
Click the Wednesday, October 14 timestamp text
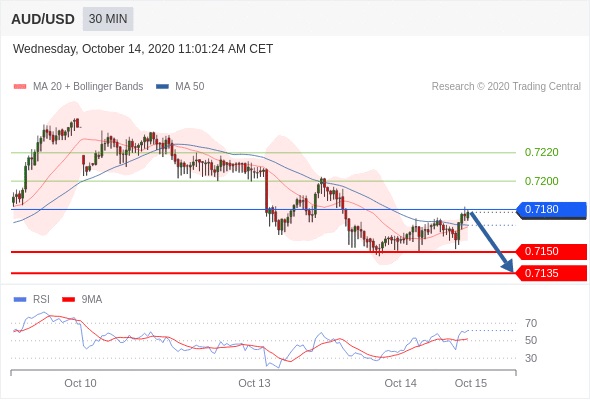tap(143, 49)
